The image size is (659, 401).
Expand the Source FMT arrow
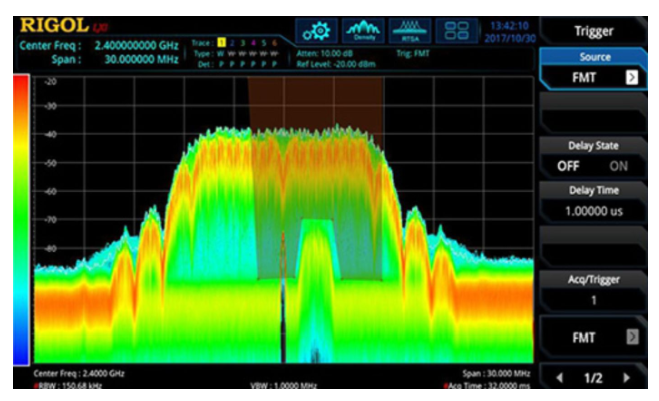(632, 77)
